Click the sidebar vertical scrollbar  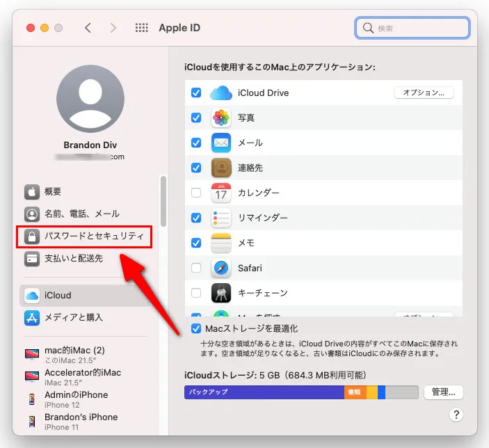tap(163, 201)
